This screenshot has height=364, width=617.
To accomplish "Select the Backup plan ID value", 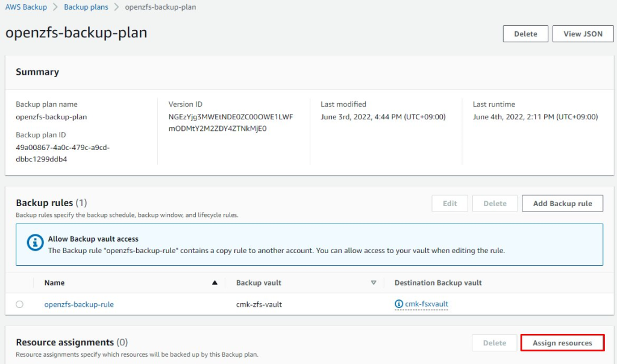I will [x=63, y=154].
